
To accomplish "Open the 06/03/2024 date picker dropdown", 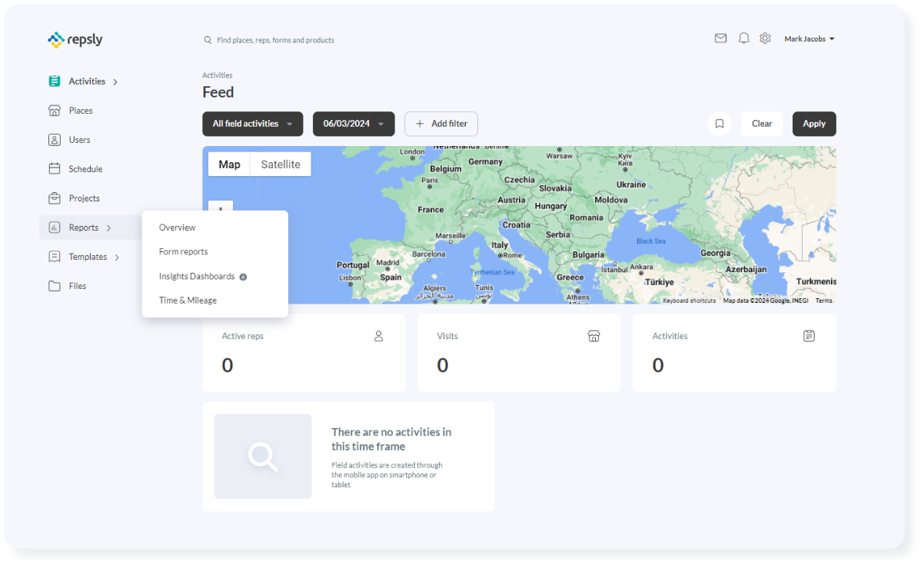I will coord(354,124).
